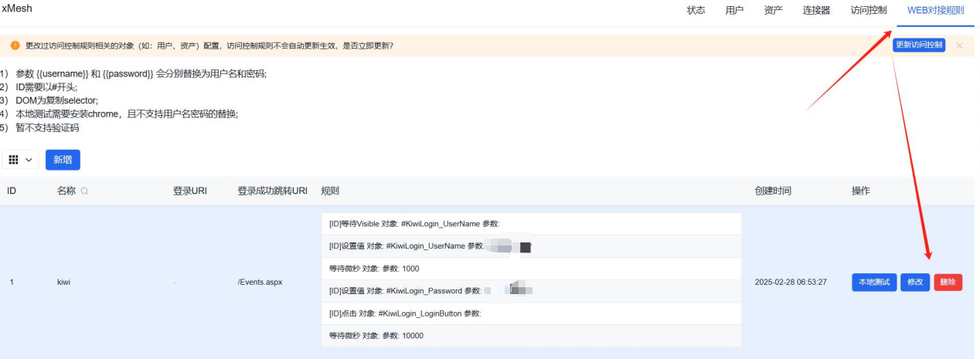Click the 更新访问控制 button
The height and width of the screenshot is (359, 980).
pyautogui.click(x=919, y=46)
